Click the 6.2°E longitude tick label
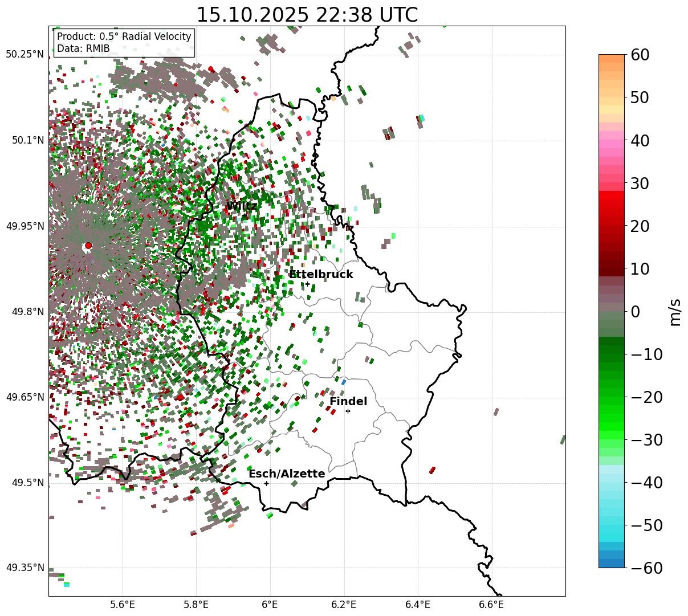The width and height of the screenshot is (688, 616). [344, 605]
